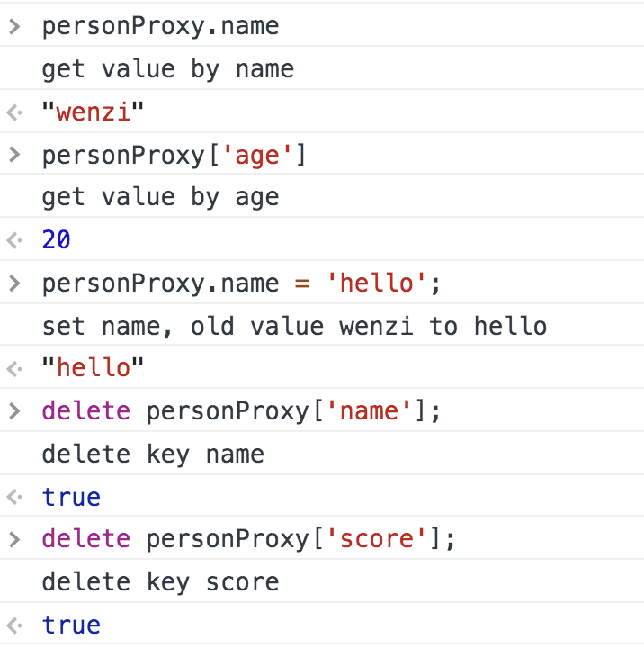Select the personProxy['age'] command entry

pyautogui.click(x=174, y=155)
